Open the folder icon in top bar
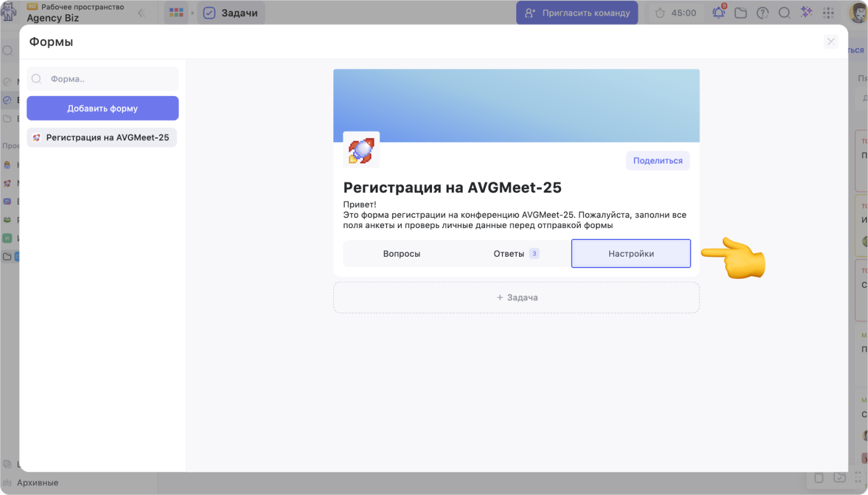 coord(741,13)
